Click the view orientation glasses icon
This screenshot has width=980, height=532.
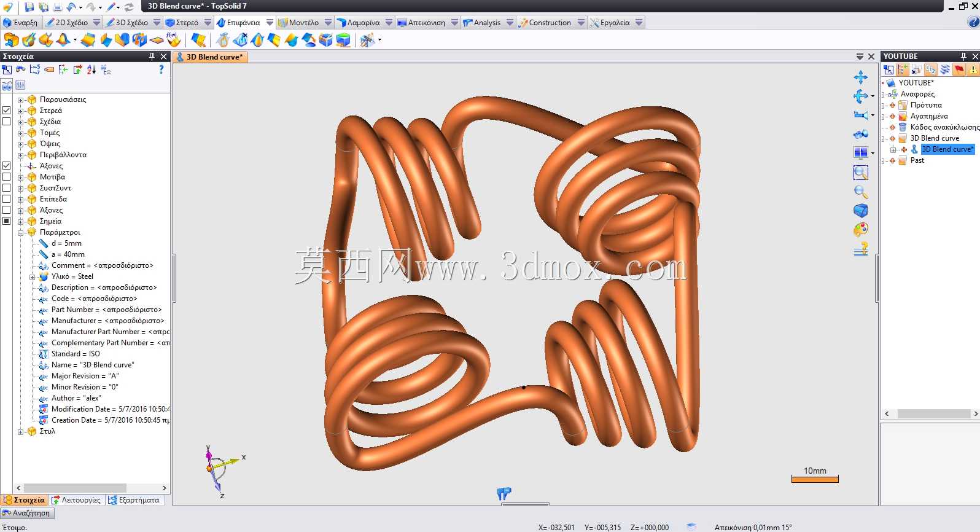[860, 134]
